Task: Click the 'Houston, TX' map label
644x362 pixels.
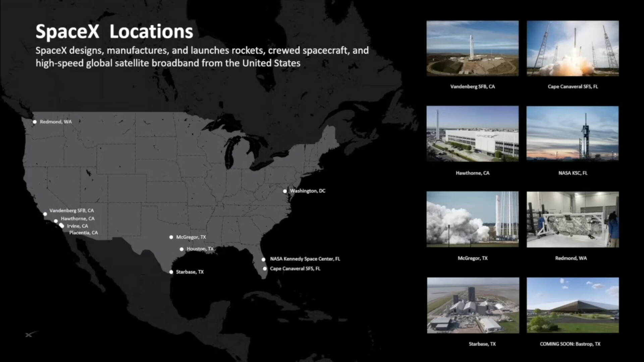Action: coord(200,249)
